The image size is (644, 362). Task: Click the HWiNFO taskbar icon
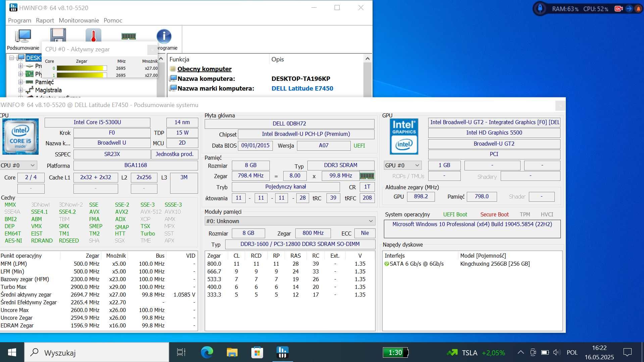[x=282, y=352]
